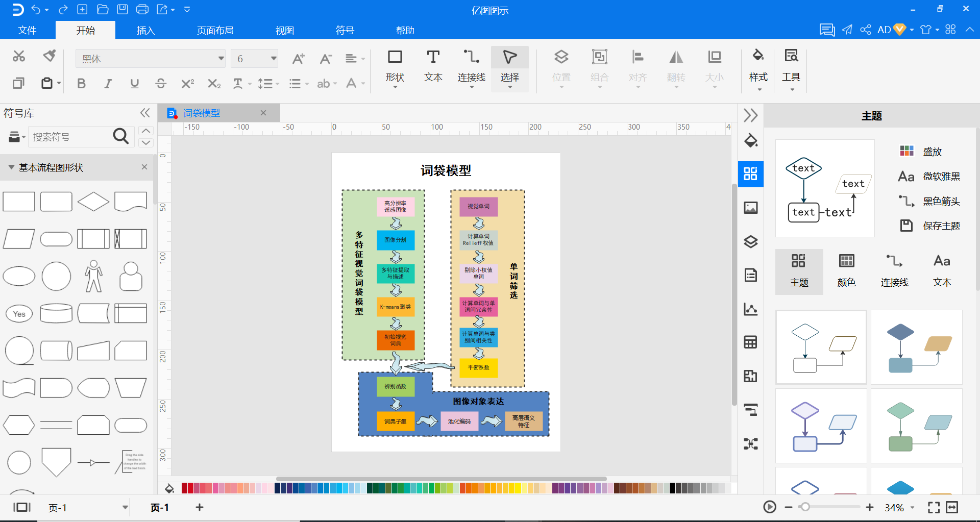Open the 工具 tools menu
Image resolution: width=980 pixels, height=522 pixels.
(x=791, y=68)
